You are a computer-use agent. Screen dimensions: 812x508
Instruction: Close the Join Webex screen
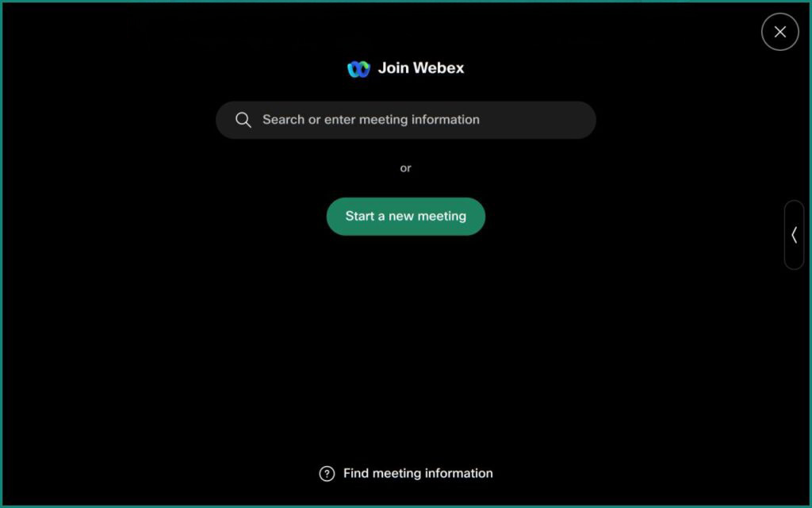(x=779, y=32)
